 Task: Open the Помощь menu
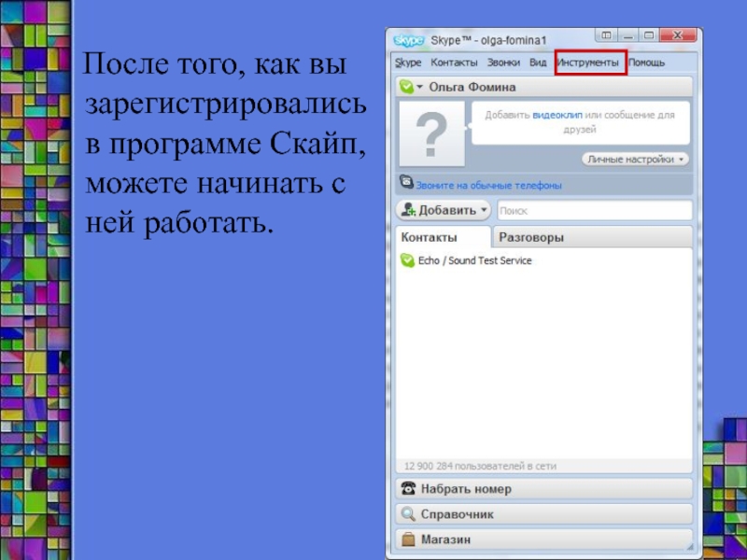click(x=646, y=63)
